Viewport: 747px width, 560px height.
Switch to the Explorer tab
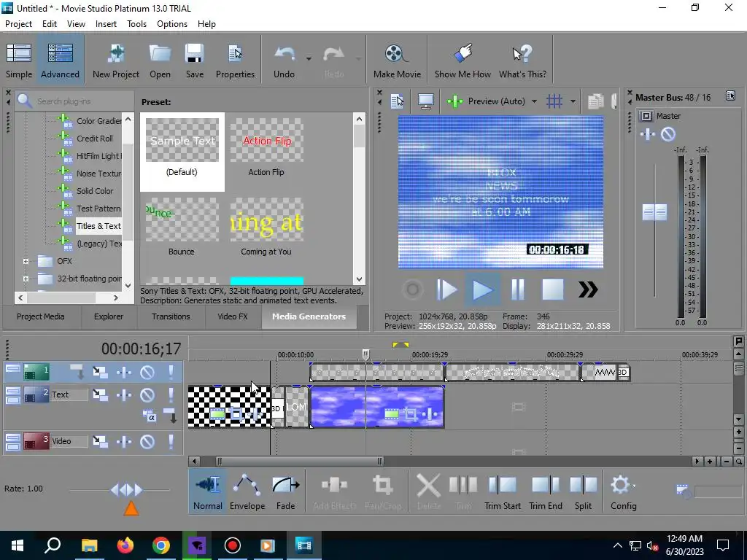[x=109, y=316]
